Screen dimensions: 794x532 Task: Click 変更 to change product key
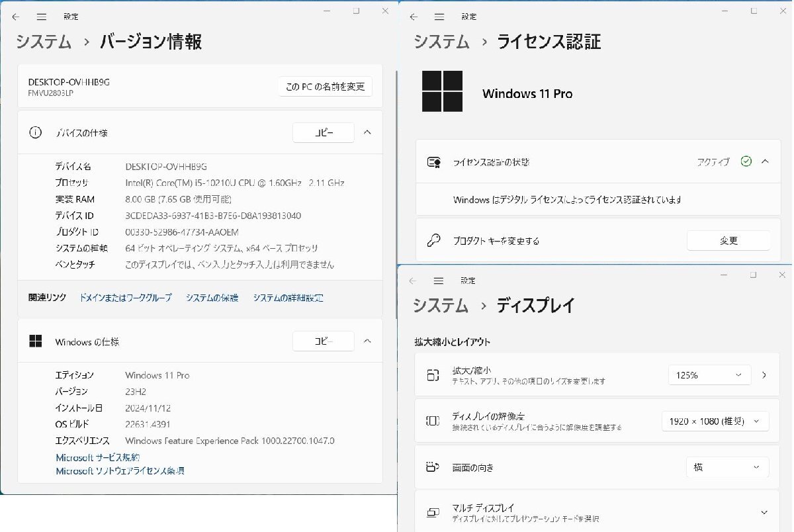(x=728, y=241)
